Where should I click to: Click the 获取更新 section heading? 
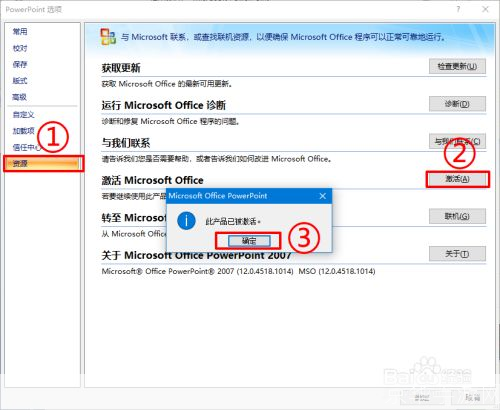pos(121,68)
